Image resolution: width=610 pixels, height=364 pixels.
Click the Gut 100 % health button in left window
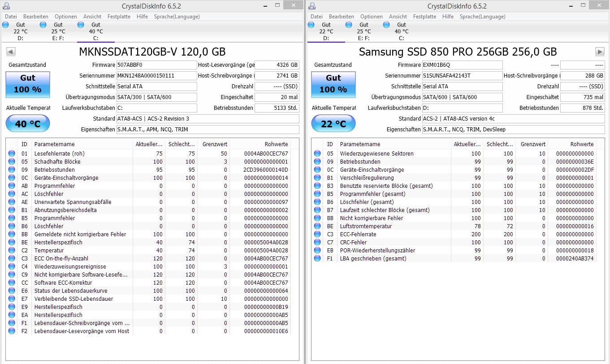click(27, 84)
